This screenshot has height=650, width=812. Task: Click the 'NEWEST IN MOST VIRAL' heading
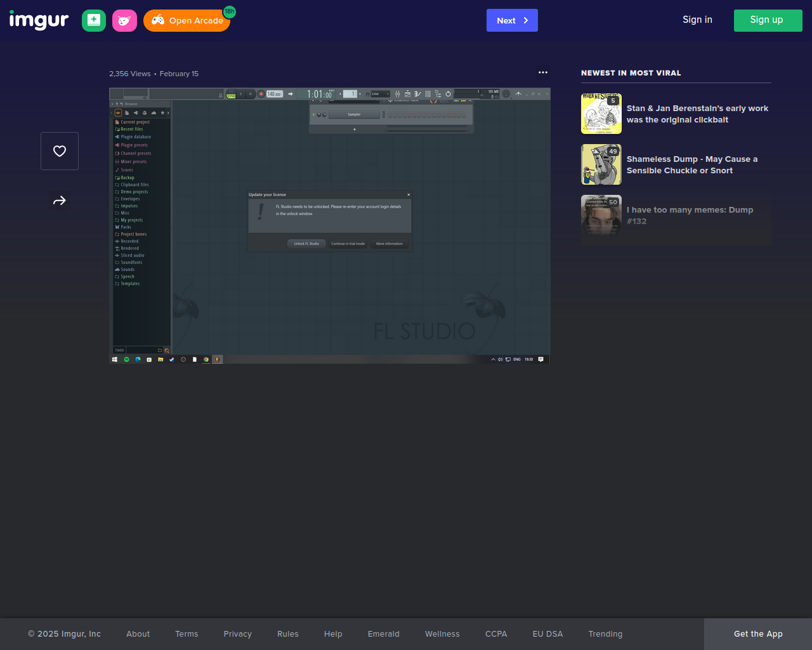(x=631, y=73)
